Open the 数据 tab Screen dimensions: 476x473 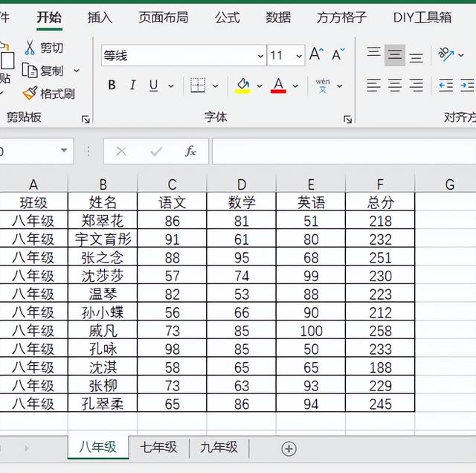278,18
